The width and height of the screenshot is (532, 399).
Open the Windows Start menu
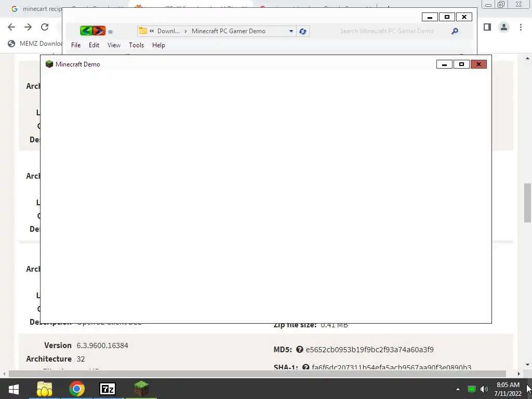[14, 389]
